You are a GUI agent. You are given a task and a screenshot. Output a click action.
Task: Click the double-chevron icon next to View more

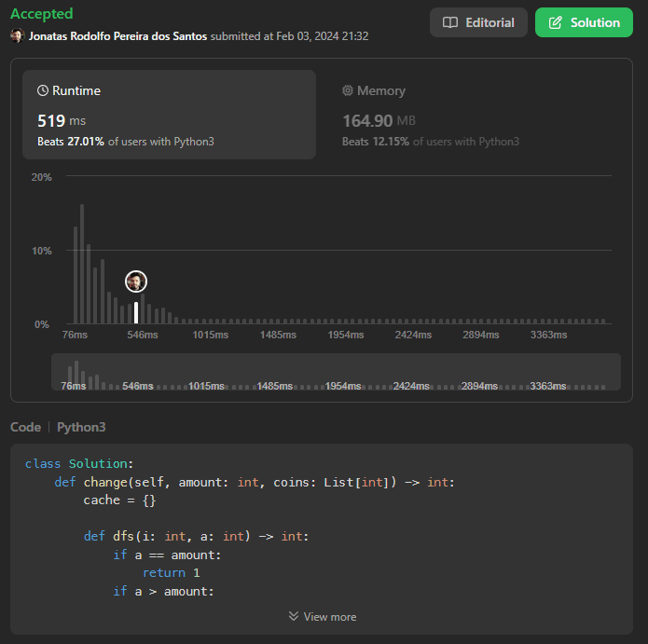pos(294,616)
